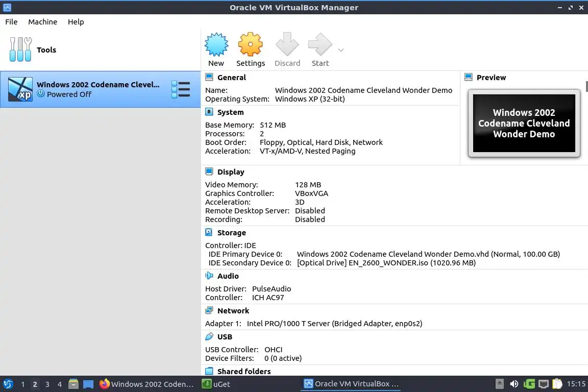Click the Storage section icon

click(x=209, y=233)
